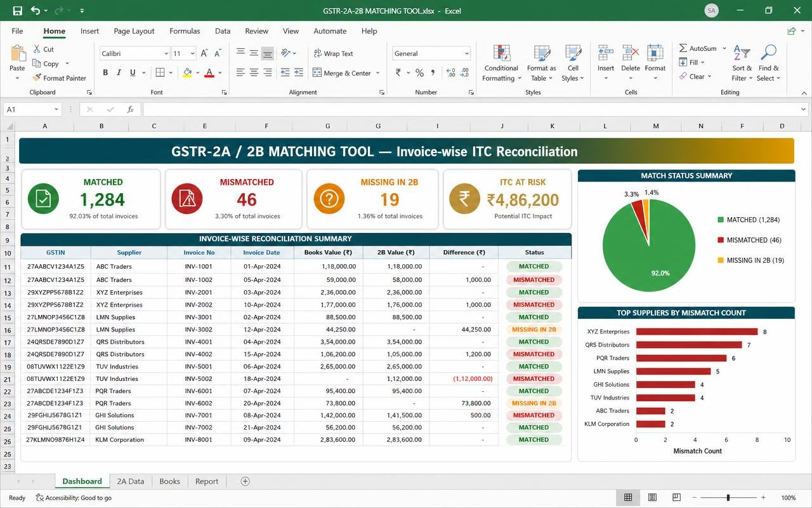This screenshot has width=812, height=508.
Task: Open Sort & Filter
Action: tap(742, 63)
